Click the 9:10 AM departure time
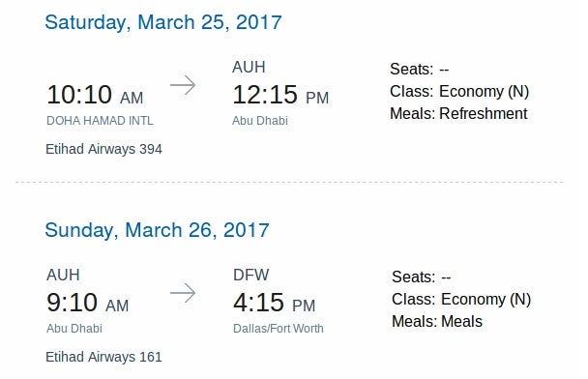Image resolution: width=588 pixels, height=379 pixels. 87,303
